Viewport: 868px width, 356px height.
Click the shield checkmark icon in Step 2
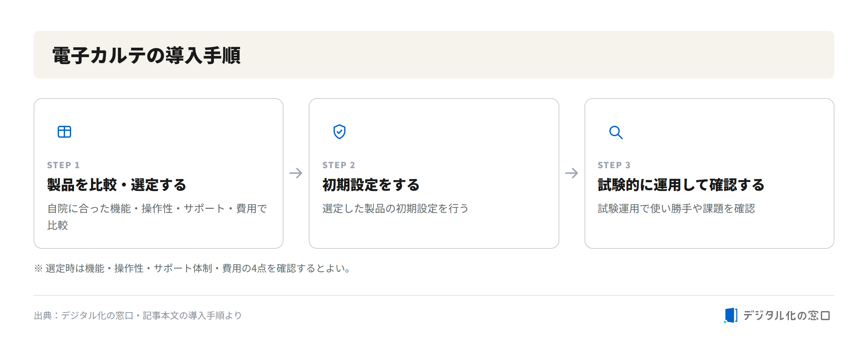(339, 132)
